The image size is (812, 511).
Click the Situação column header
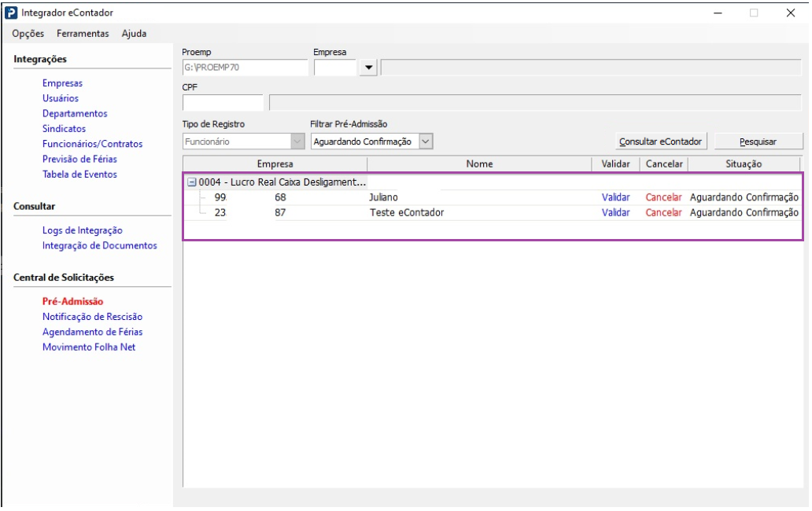[x=744, y=164]
